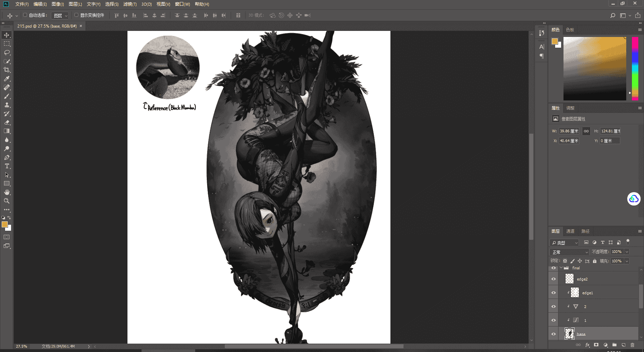
Task: Open the layer style fx menu
Action: (x=587, y=345)
